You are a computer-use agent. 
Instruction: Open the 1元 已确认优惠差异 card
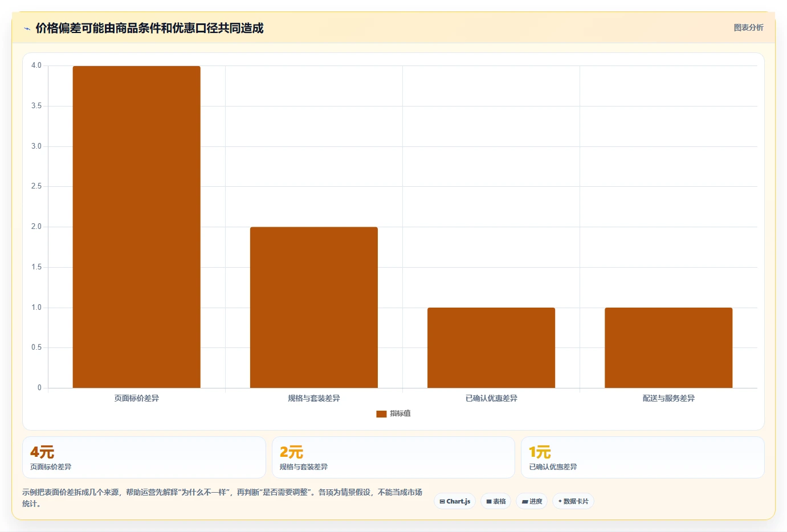tap(643, 457)
